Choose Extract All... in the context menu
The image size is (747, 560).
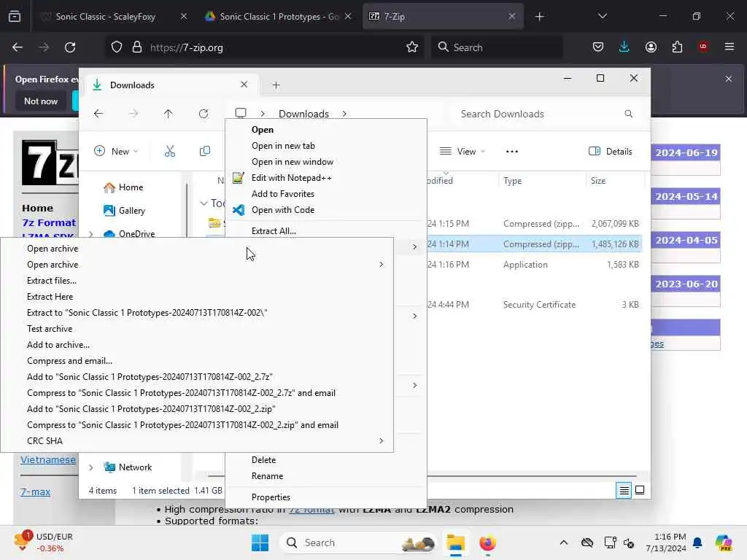(x=274, y=231)
